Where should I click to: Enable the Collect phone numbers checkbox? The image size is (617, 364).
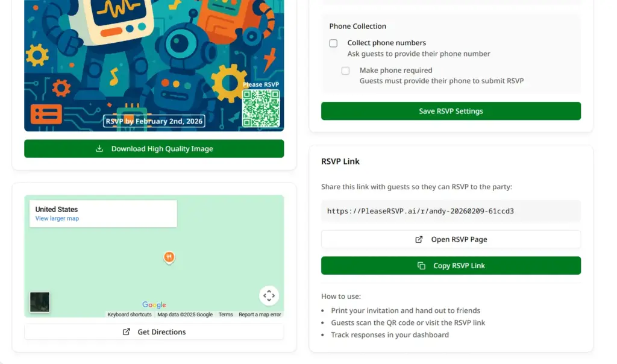333,43
